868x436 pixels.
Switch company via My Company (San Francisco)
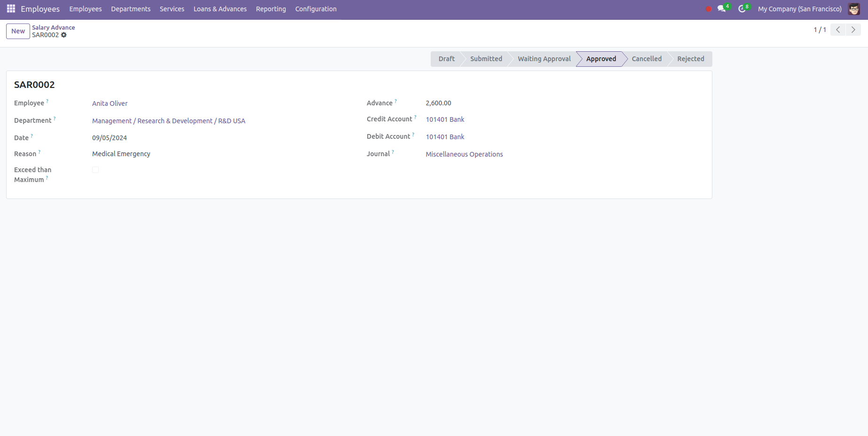tap(799, 9)
